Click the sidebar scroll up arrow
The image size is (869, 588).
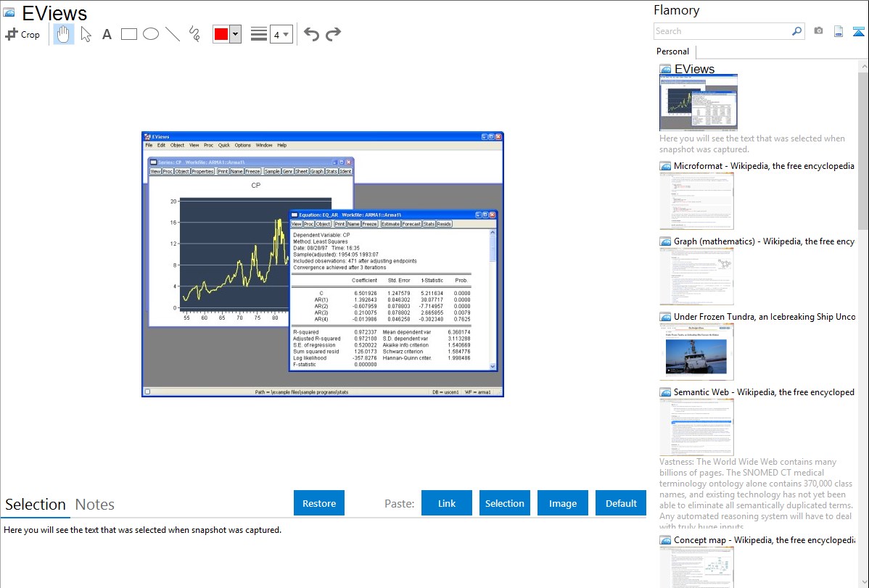click(863, 66)
